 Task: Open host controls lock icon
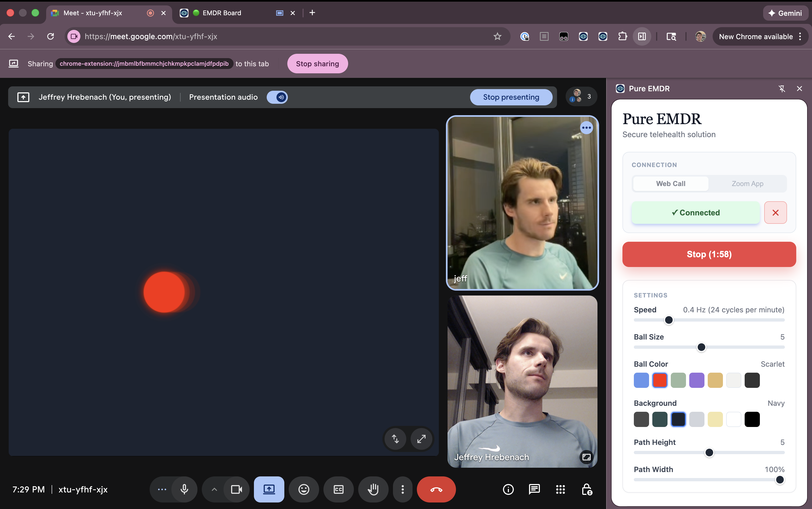[x=586, y=489]
